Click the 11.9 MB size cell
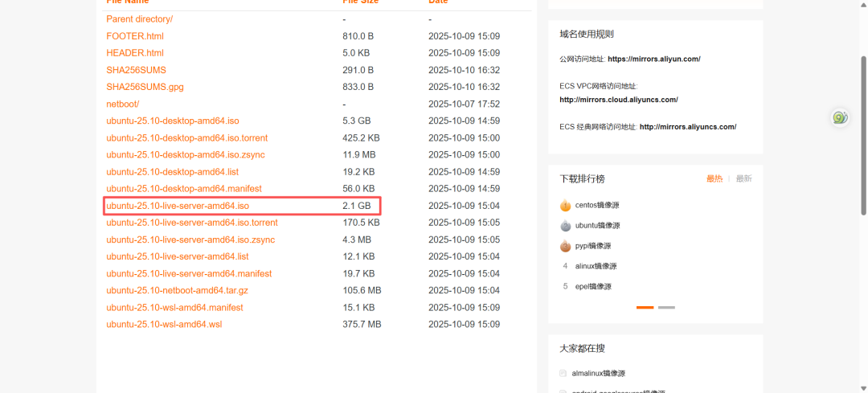868x393 pixels. point(358,154)
